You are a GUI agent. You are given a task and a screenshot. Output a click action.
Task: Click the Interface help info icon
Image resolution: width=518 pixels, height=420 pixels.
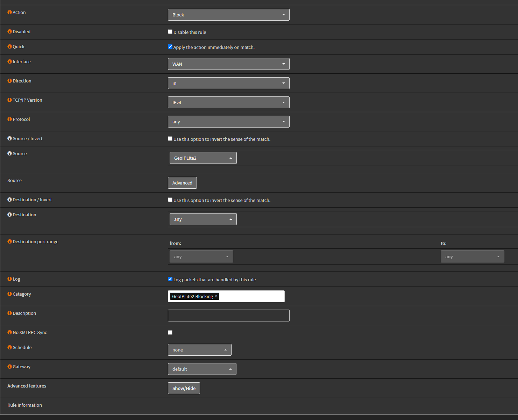9,61
